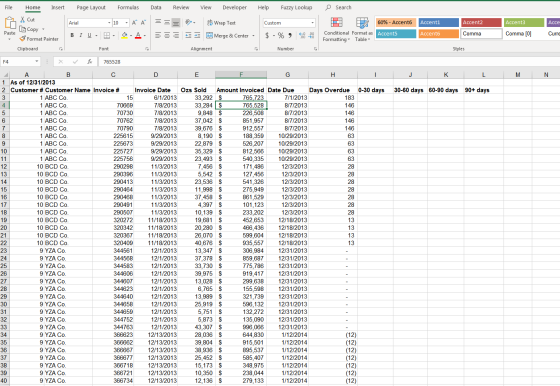Click the Format Painter icon
Viewport: 560px width, 386px height.
click(22, 39)
